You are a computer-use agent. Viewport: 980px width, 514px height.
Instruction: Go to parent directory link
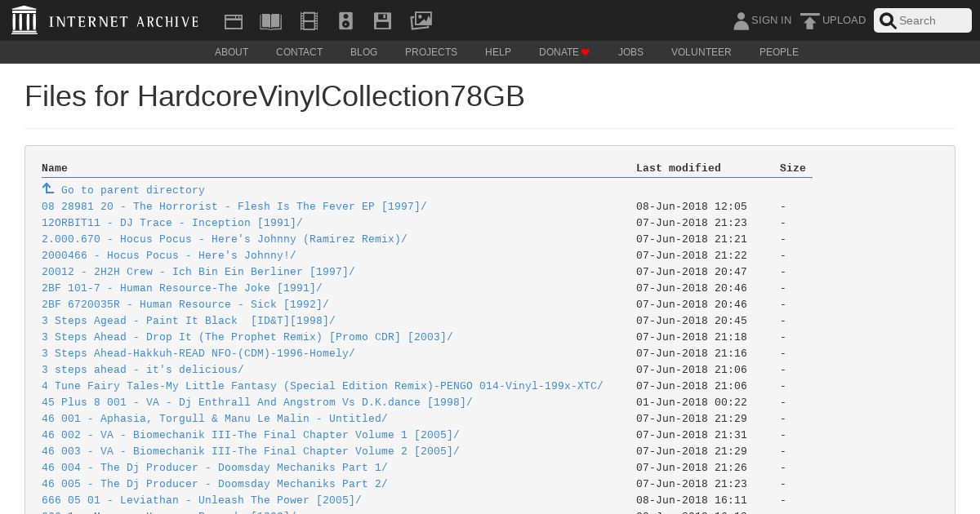pos(133,190)
